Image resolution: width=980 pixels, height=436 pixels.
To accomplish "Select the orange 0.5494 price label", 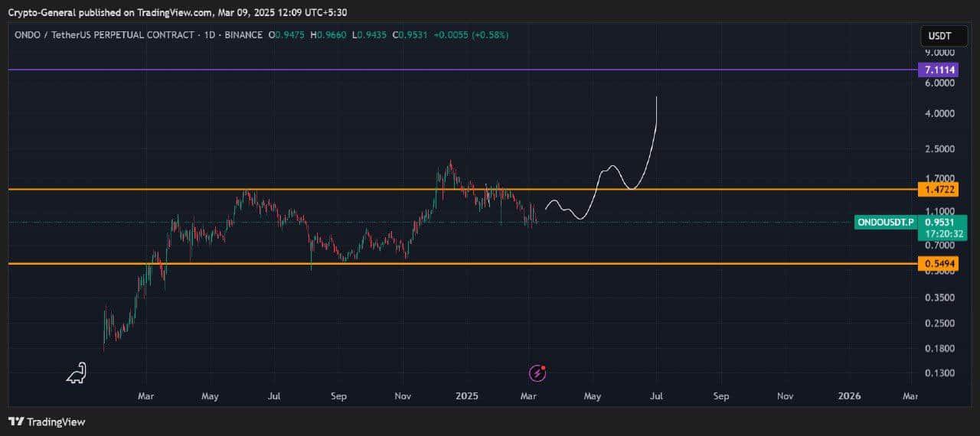I will tap(939, 264).
